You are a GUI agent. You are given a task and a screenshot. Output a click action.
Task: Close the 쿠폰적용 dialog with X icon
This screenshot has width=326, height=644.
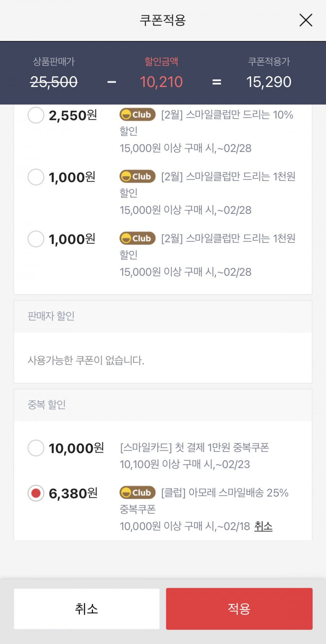(x=306, y=20)
